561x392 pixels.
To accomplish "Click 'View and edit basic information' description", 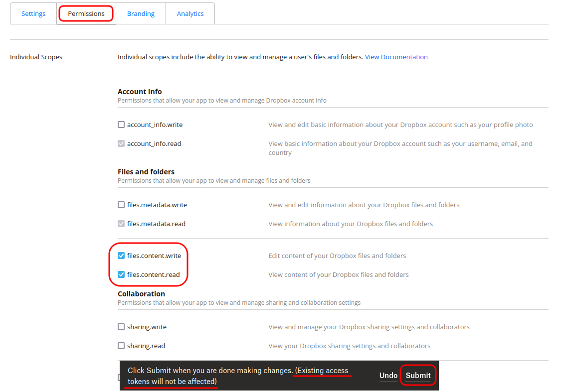I will pos(401,125).
